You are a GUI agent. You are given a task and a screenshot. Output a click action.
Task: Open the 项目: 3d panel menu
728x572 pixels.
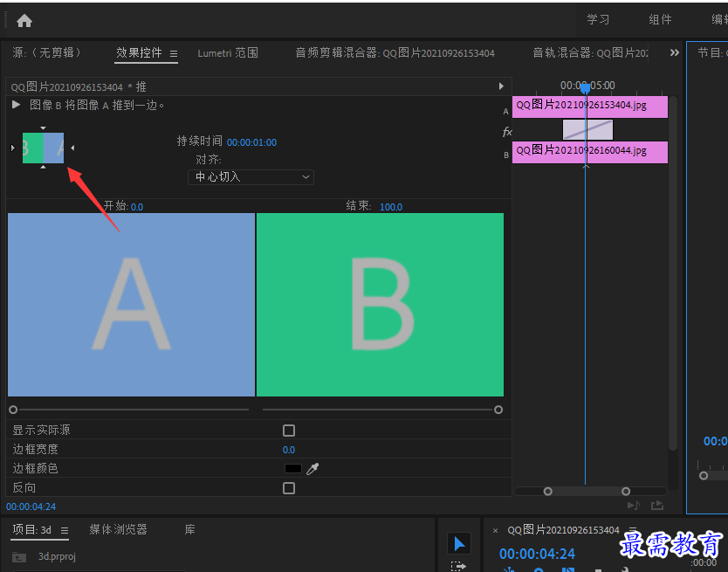(x=65, y=530)
